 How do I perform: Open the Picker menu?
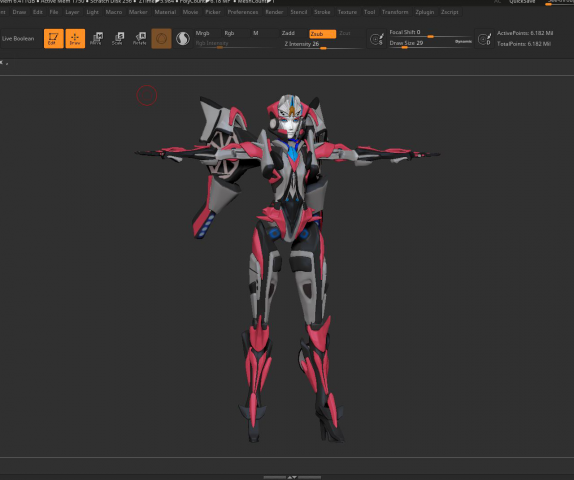pyautogui.click(x=213, y=12)
